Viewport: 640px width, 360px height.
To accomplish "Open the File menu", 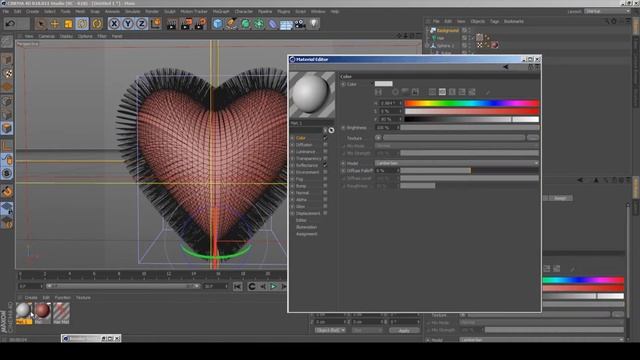I will [x=6, y=11].
